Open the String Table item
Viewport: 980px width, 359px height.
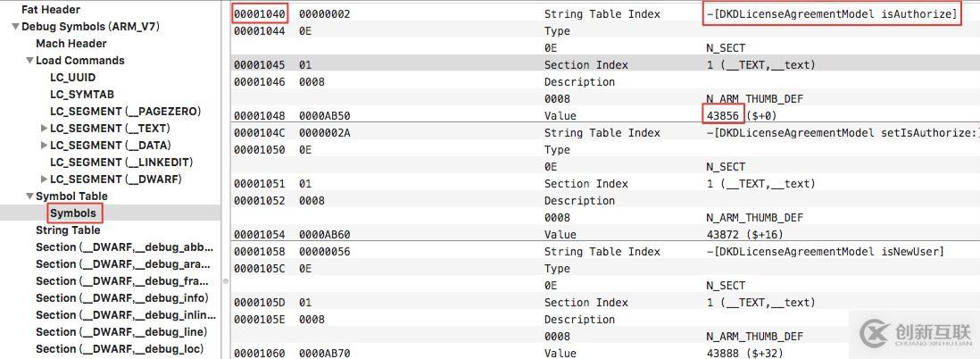click(x=68, y=230)
